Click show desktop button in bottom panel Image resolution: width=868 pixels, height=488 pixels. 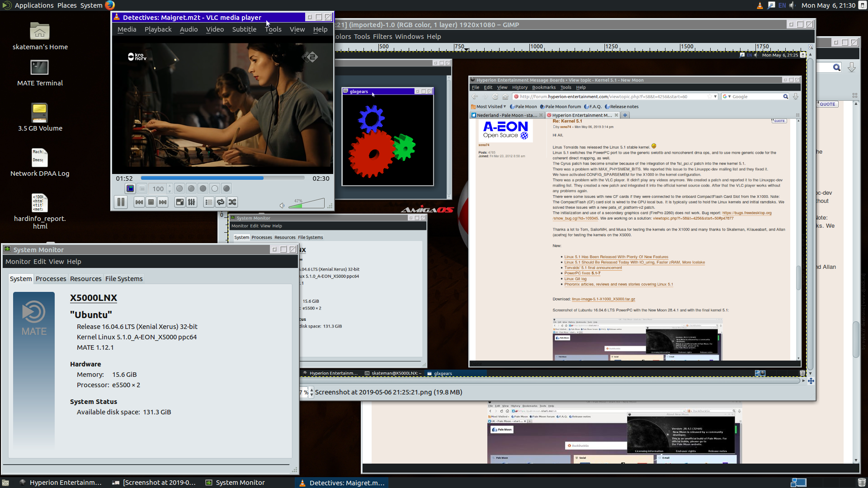pos(5,483)
